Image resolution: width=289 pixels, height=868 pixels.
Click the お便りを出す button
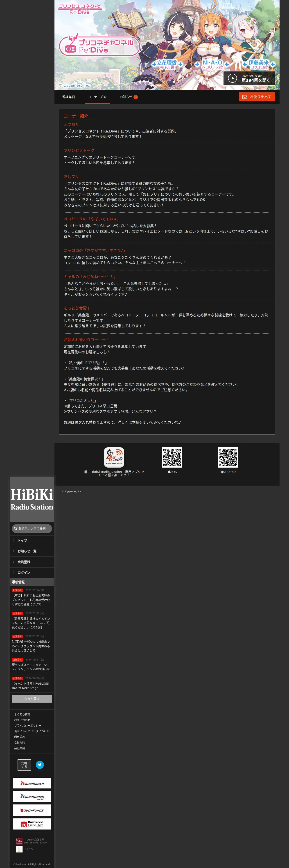[257, 97]
